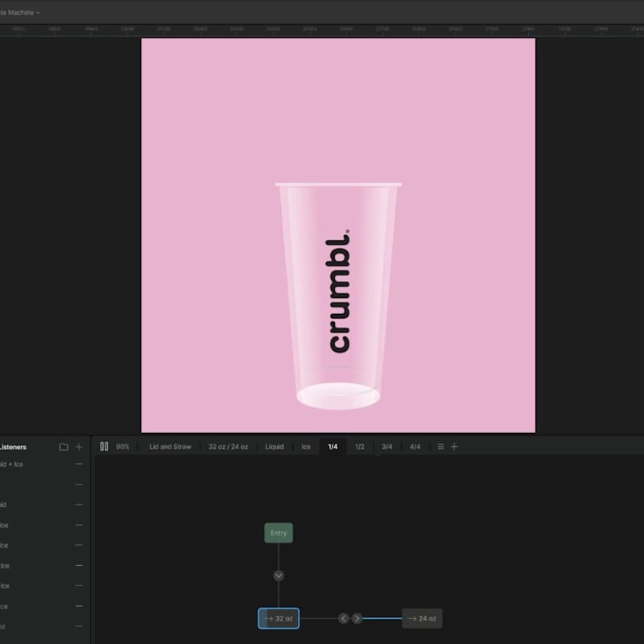Create a new folder in Listeners panel
The image size is (644, 644).
(x=64, y=447)
